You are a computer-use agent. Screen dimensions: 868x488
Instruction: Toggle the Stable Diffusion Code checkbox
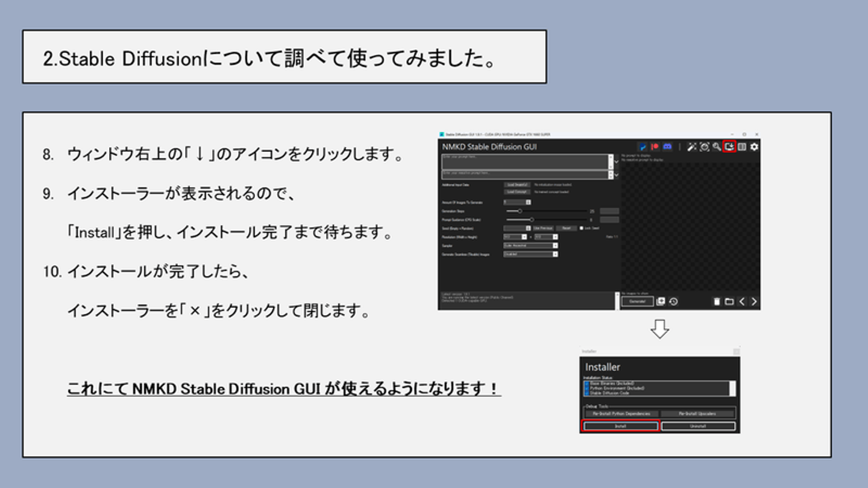(x=587, y=393)
